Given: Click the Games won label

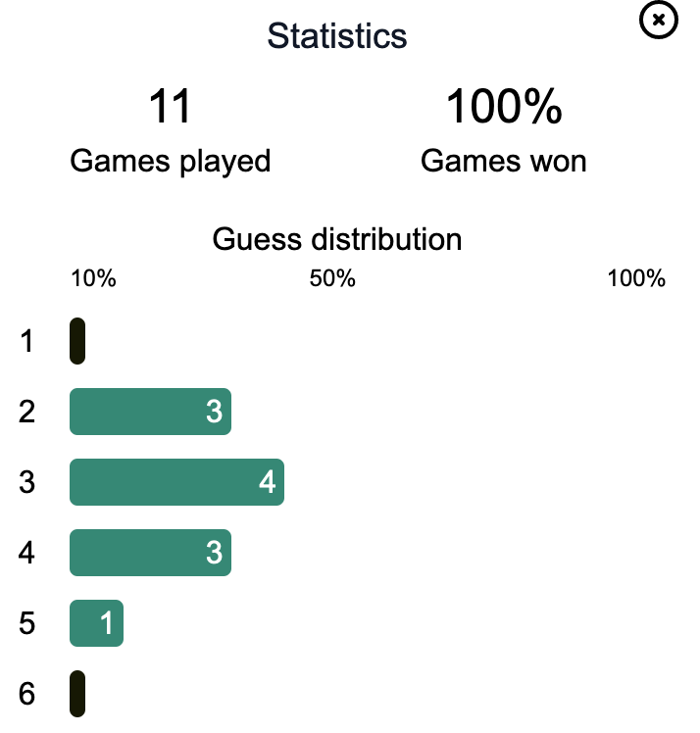Looking at the screenshot, I should pos(504,162).
